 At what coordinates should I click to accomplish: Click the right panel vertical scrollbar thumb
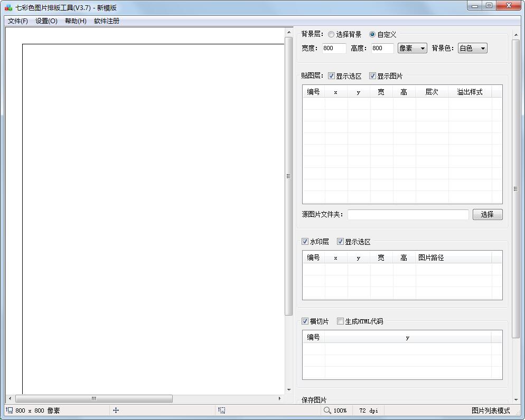pyautogui.click(x=515, y=189)
